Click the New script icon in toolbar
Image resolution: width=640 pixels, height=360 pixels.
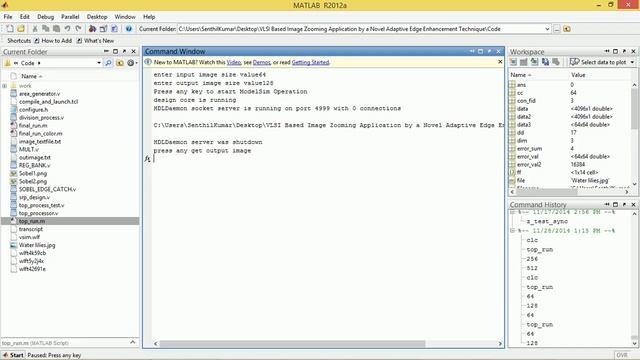[x=10, y=29]
